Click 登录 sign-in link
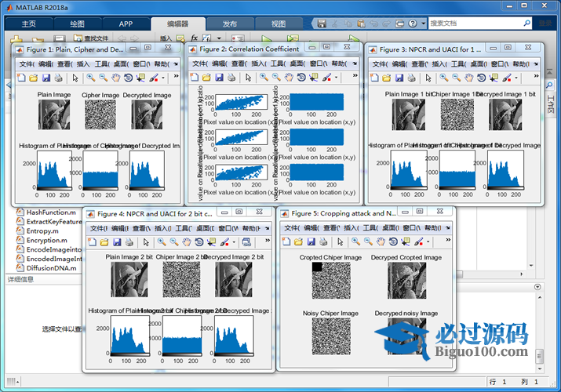 (545, 24)
